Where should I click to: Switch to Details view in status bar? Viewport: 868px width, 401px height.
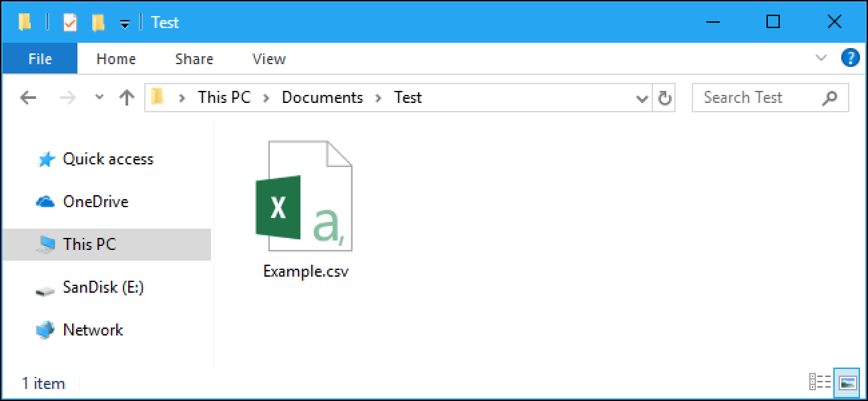click(820, 382)
